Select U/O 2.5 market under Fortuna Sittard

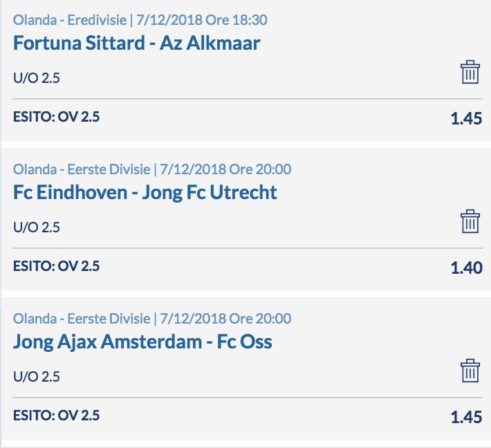37,78
